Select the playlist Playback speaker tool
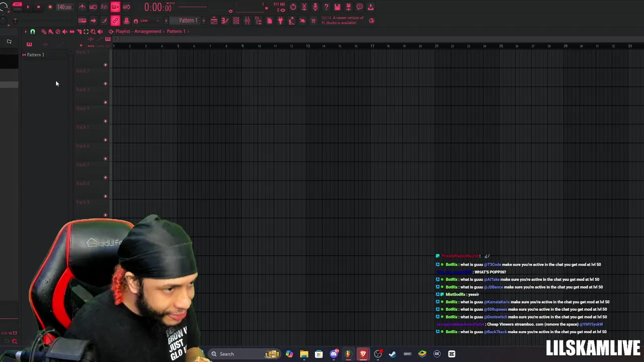 (x=100, y=31)
